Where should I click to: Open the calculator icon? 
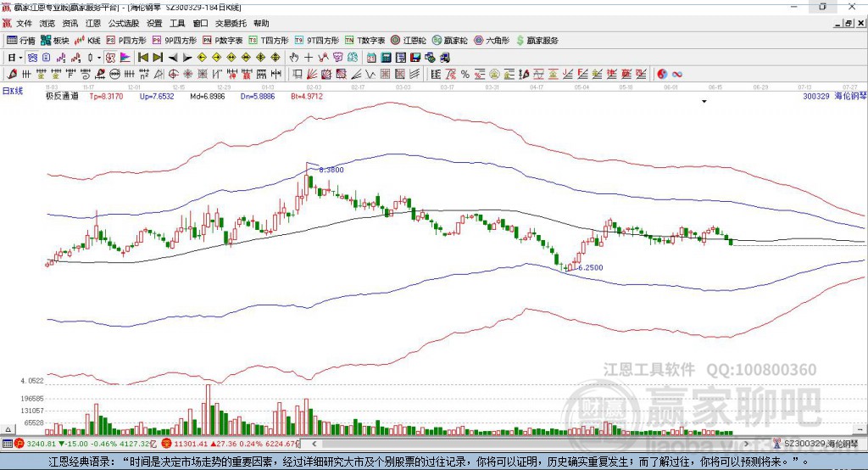(386, 58)
